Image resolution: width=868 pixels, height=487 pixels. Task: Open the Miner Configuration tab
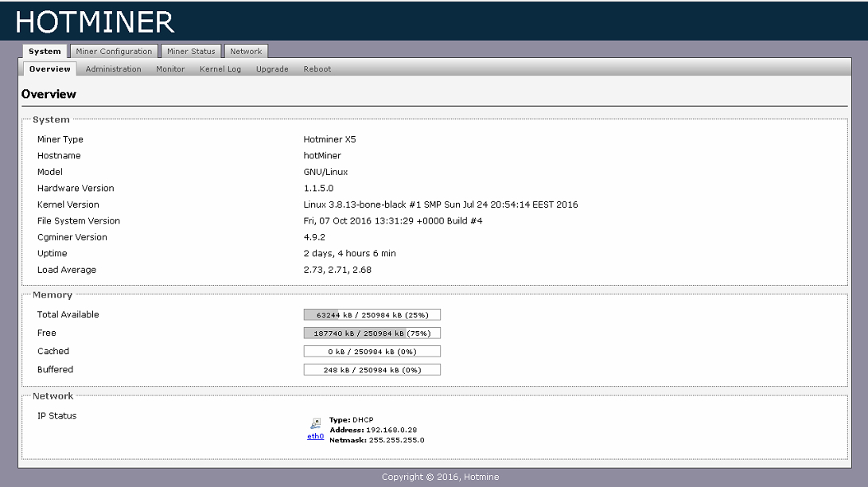pyautogui.click(x=114, y=52)
